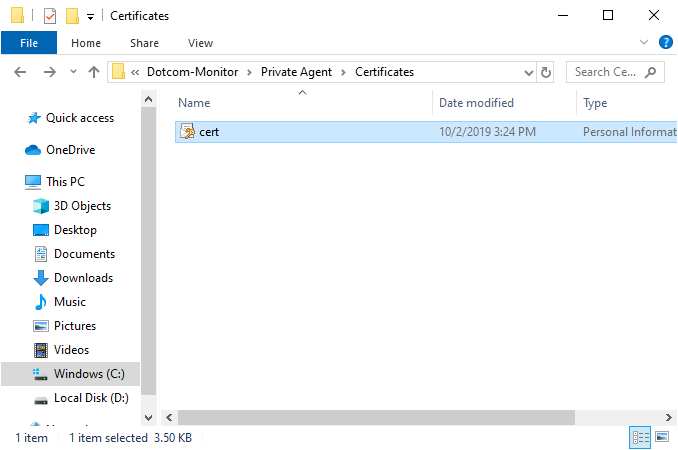This screenshot has height=450, width=678.
Task: Open Customize Quick Access Toolbar dropdown
Action: [x=90, y=16]
